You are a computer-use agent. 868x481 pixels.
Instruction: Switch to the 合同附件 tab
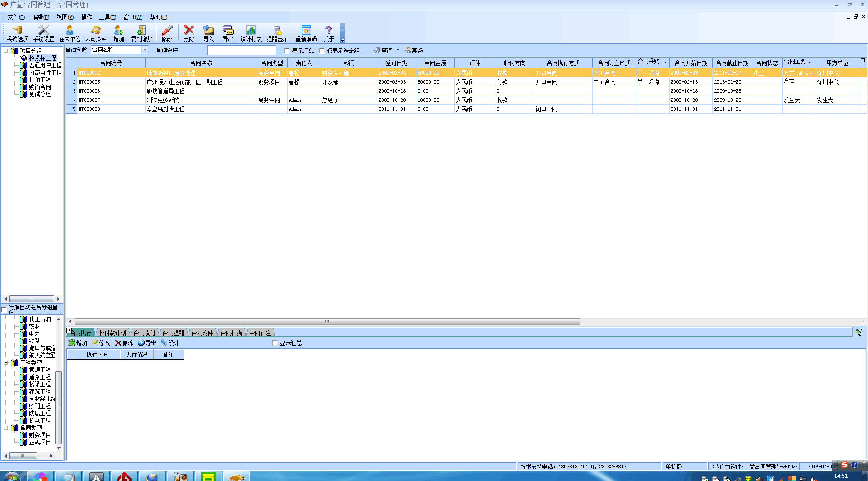click(202, 333)
